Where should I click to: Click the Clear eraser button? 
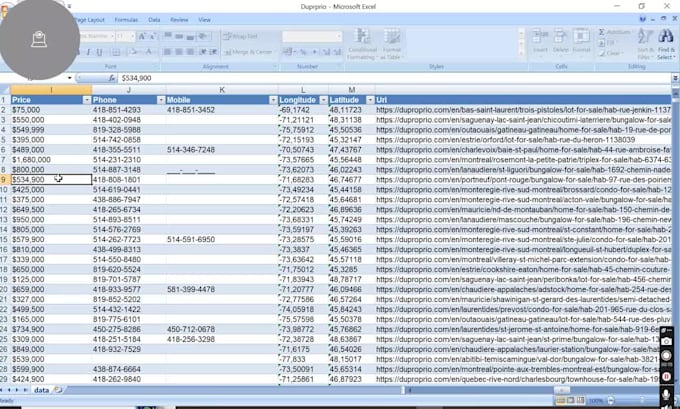609,53
